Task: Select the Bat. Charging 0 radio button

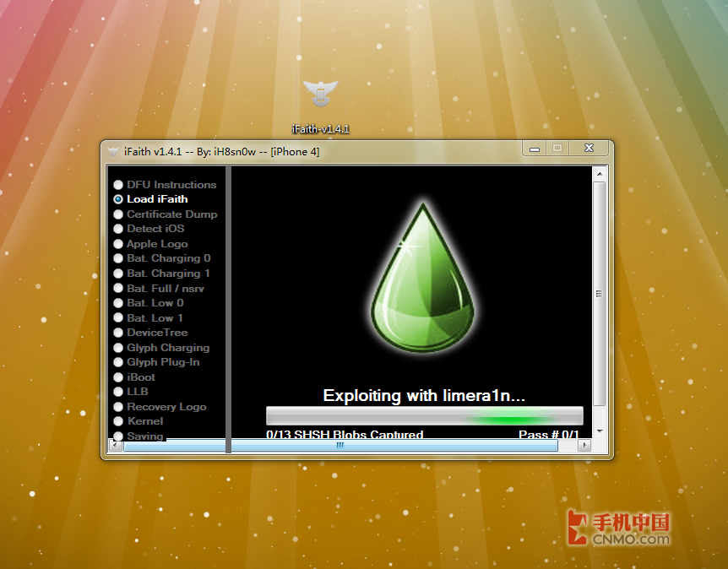Action: pos(118,258)
